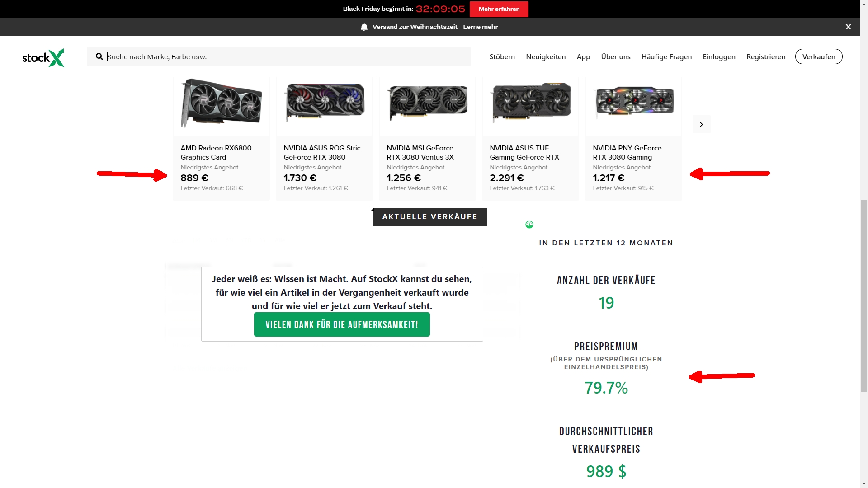Screen dimensions: 868x488
Task: Open the ASUS TUF Gaming card image
Action: 531,103
